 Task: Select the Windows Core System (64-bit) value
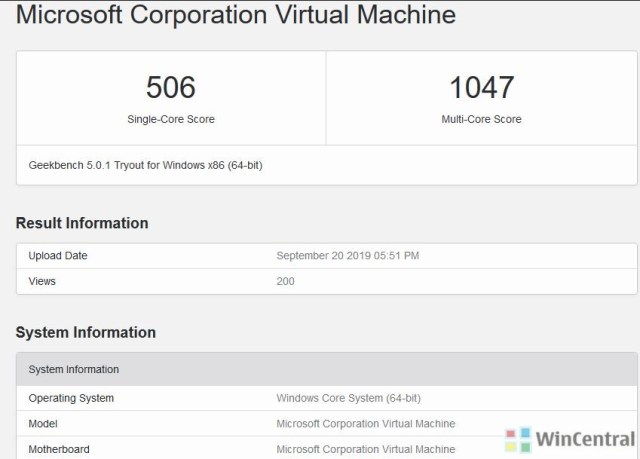[349, 398]
